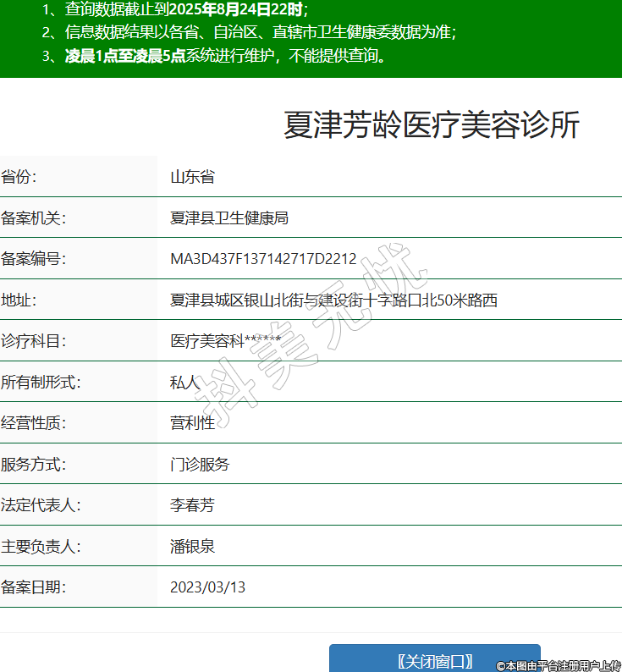Click the address text starting with 夏津县城区
The width and height of the screenshot is (622, 672).
click(333, 300)
